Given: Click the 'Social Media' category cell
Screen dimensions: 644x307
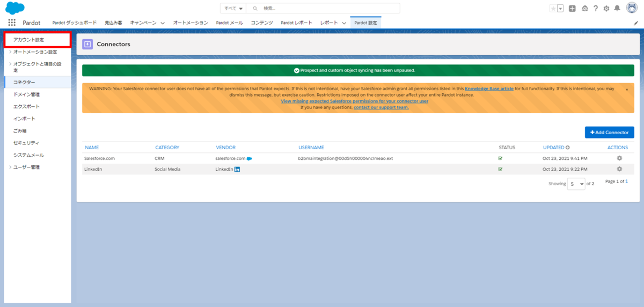Looking at the screenshot, I should click(167, 170).
